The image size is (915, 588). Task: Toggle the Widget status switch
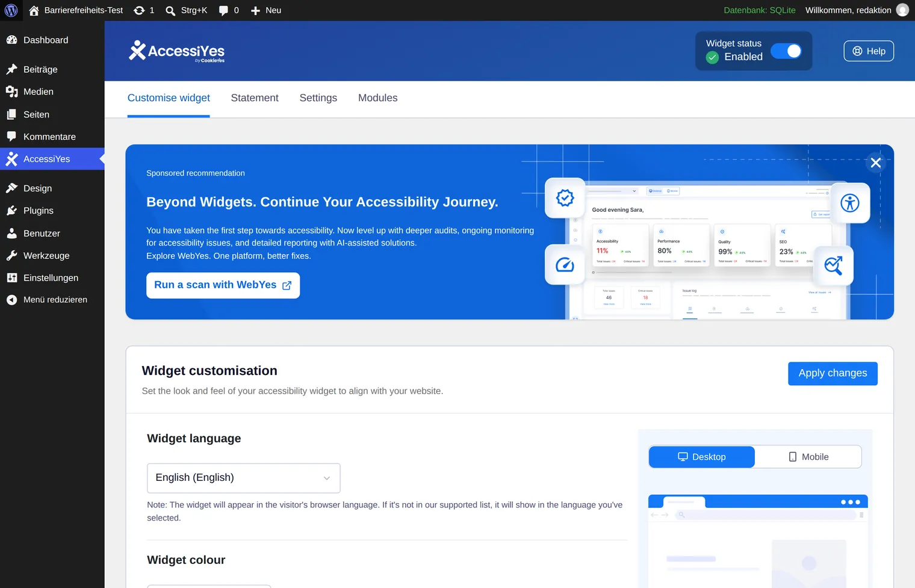[x=786, y=51]
